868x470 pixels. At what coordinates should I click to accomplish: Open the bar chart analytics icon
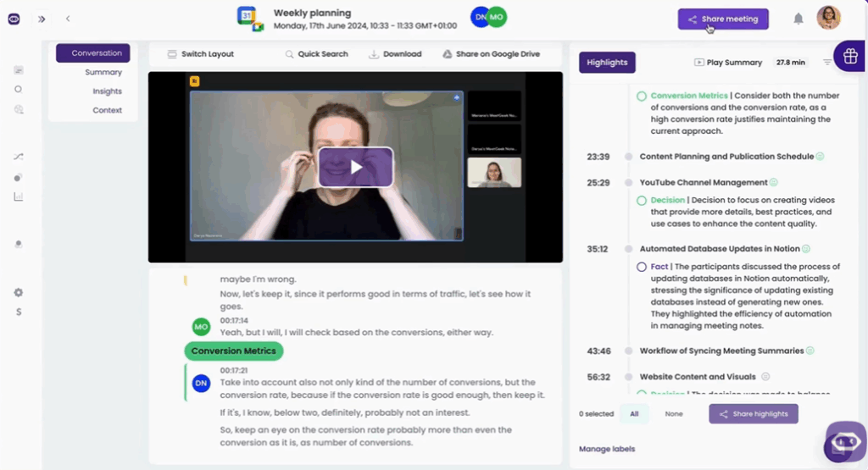click(x=19, y=196)
